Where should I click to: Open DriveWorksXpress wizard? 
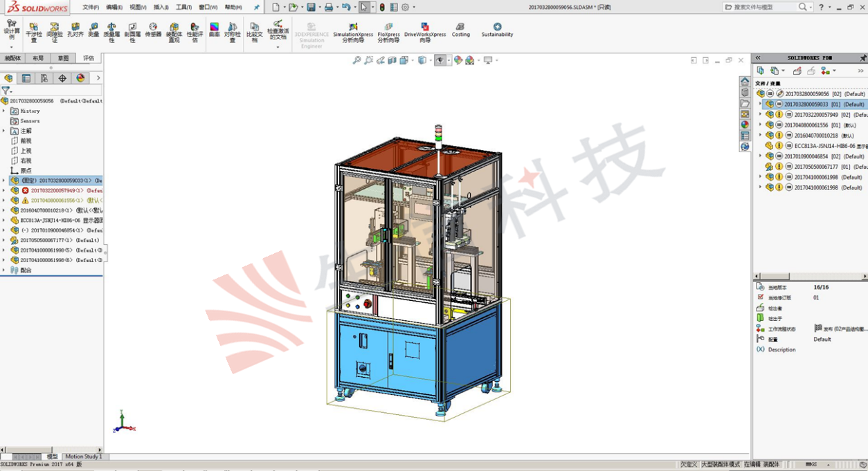[425, 33]
